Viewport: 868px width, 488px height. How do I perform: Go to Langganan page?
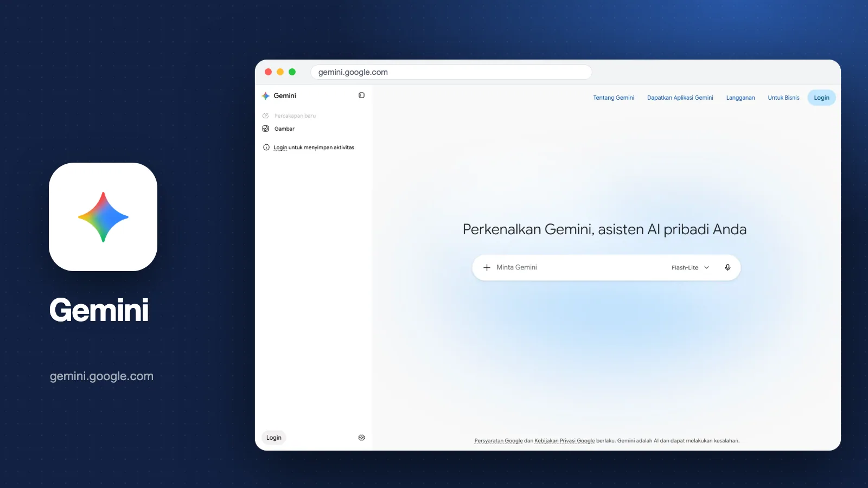[x=741, y=98]
